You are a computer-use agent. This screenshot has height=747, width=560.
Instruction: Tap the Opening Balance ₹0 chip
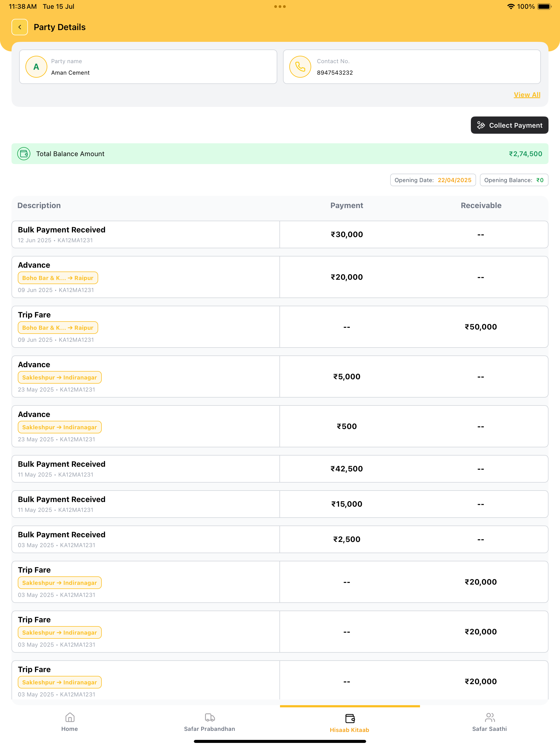[514, 180]
